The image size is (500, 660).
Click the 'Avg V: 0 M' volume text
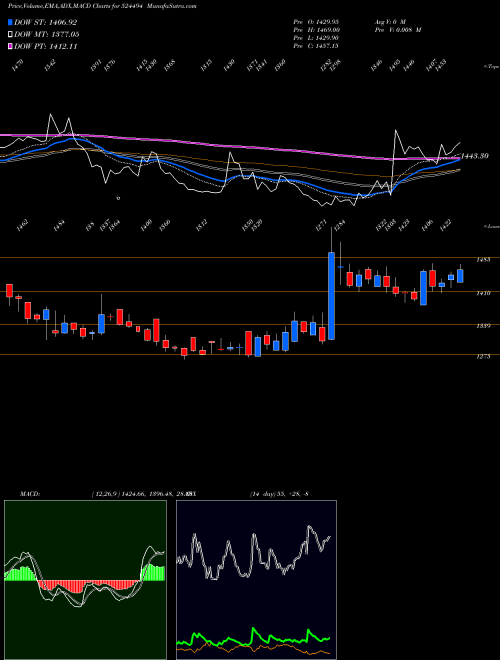[390, 21]
